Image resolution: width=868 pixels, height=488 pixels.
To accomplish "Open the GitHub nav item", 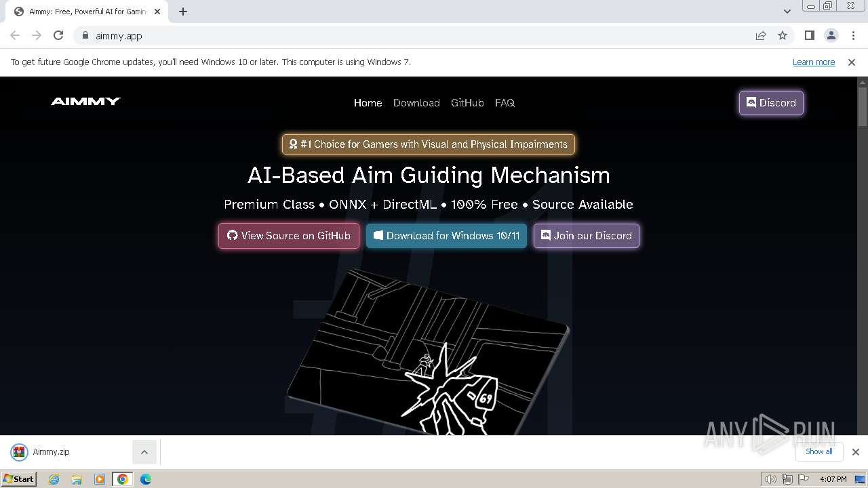I will coord(467,103).
